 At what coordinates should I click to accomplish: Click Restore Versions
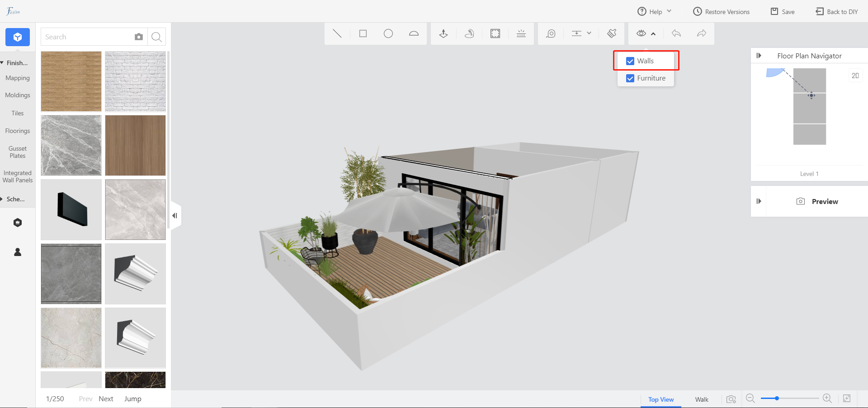click(x=722, y=12)
